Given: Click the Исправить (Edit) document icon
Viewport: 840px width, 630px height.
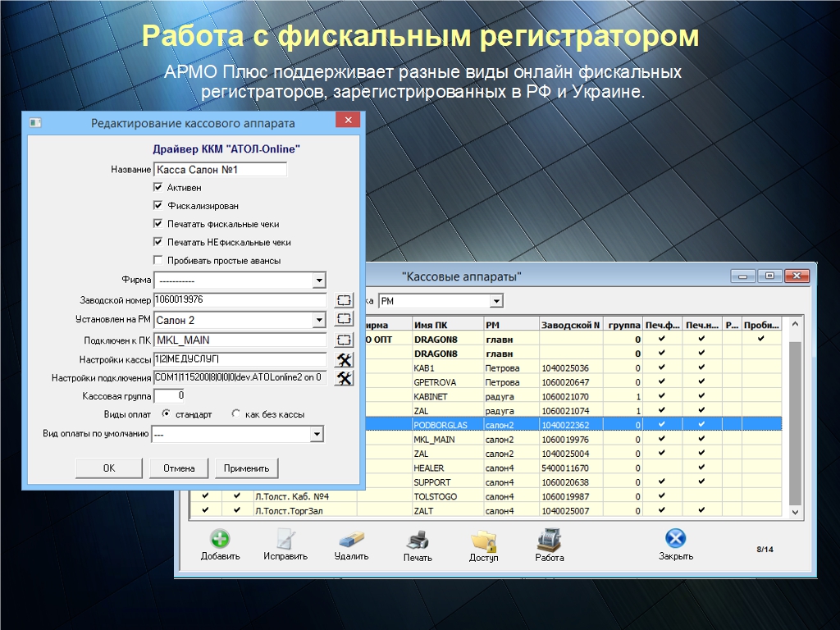Looking at the screenshot, I should coord(285,540).
